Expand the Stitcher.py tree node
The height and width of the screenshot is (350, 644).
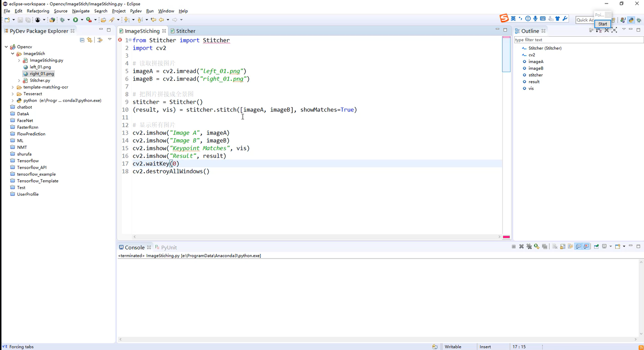(19, 80)
